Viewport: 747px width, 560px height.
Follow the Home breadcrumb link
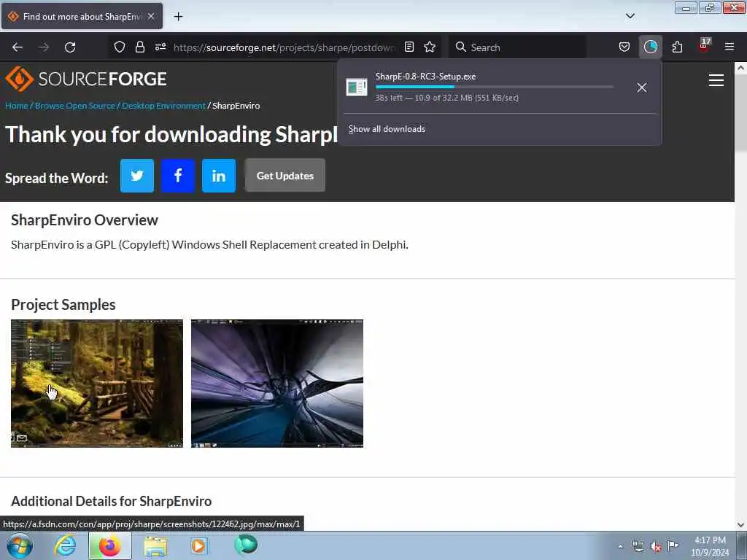(17, 106)
